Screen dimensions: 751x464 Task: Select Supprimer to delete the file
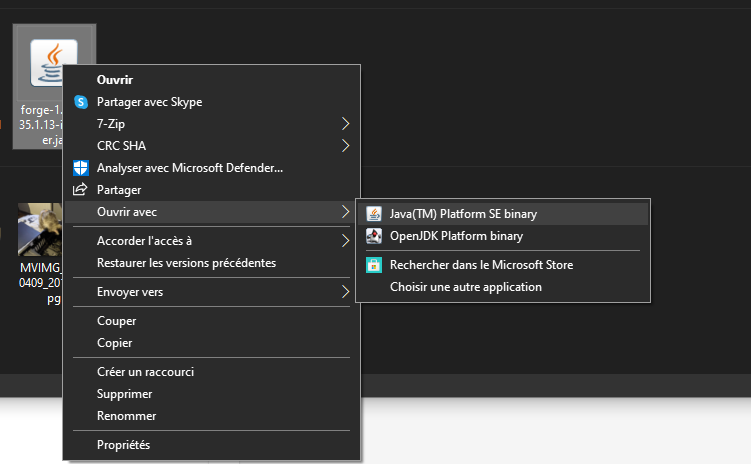125,394
